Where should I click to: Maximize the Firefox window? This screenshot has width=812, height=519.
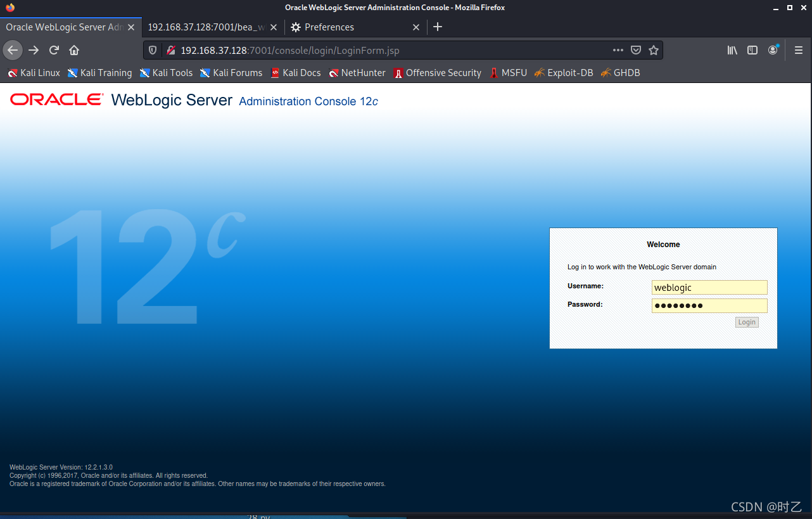790,8
